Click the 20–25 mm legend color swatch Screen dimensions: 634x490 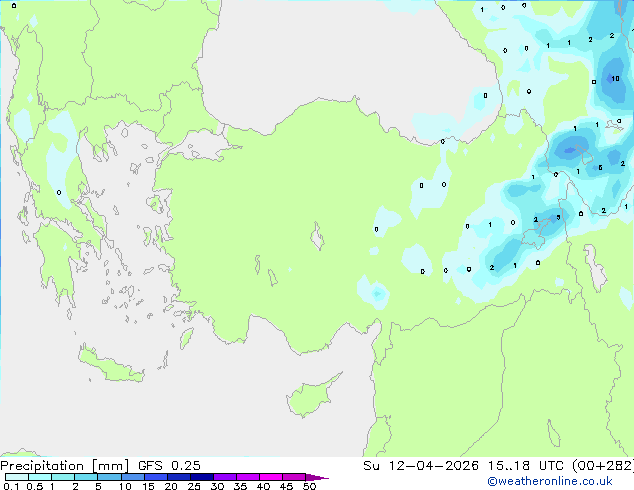(179, 477)
